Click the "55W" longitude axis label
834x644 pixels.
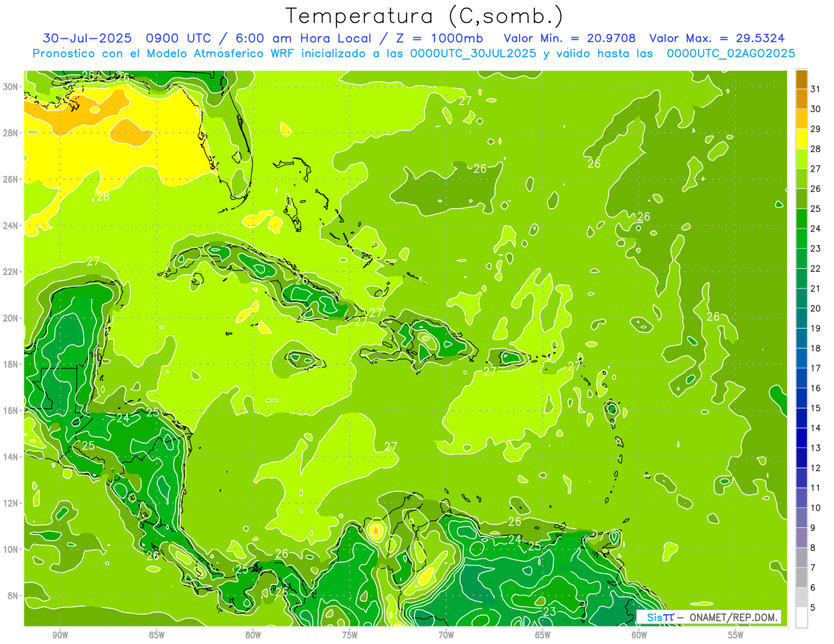pos(736,635)
